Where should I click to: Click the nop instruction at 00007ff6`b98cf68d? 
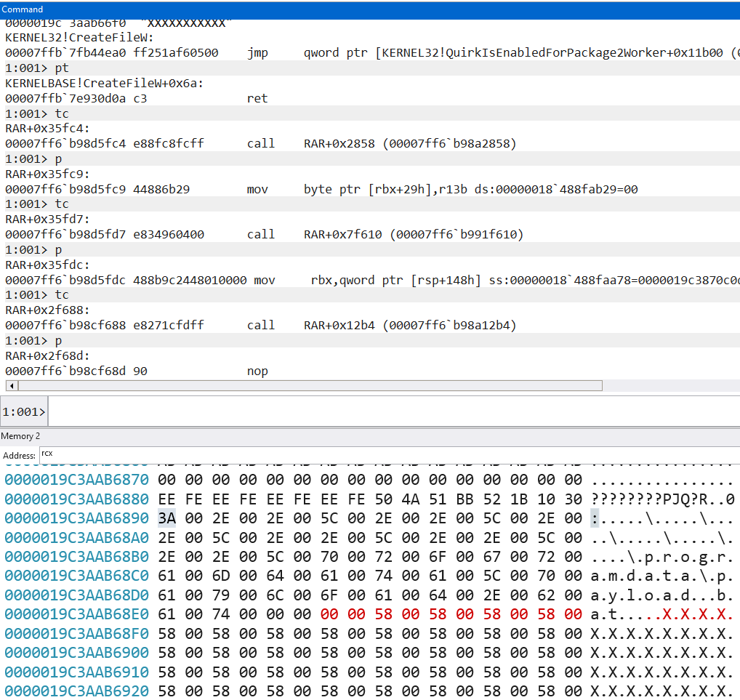(x=137, y=371)
